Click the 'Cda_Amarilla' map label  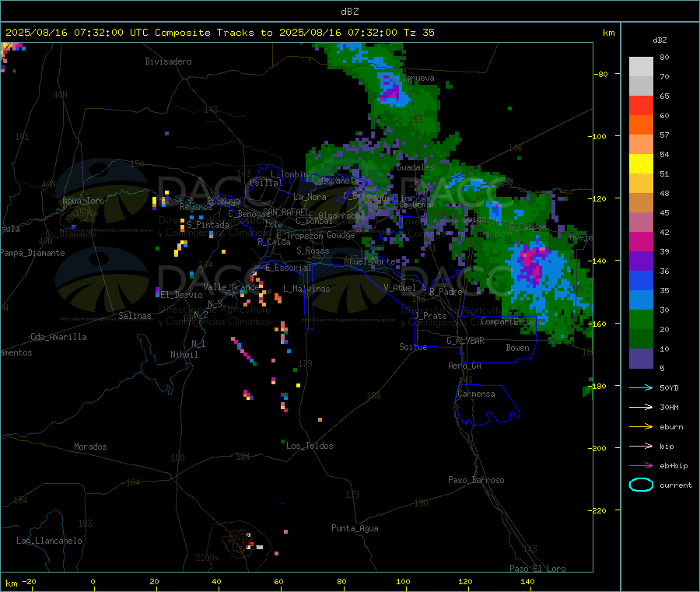pos(59,337)
